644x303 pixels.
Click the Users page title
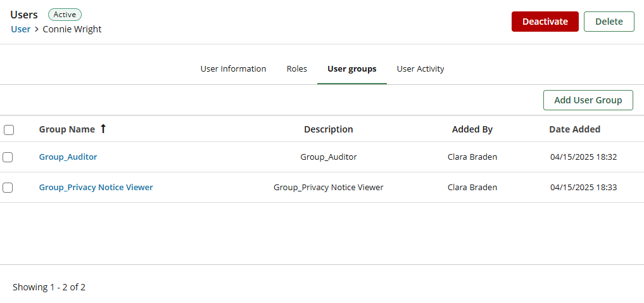coord(24,15)
